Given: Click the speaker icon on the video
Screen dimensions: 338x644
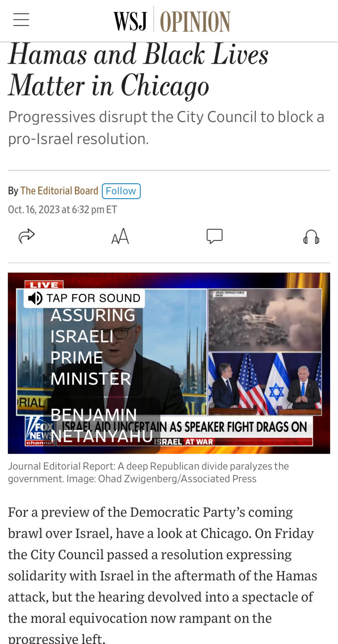Looking at the screenshot, I should tap(35, 298).
